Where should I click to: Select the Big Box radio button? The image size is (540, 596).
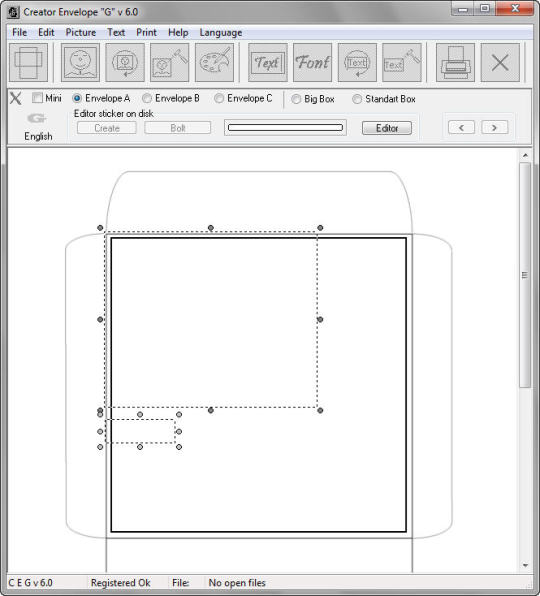click(x=296, y=99)
